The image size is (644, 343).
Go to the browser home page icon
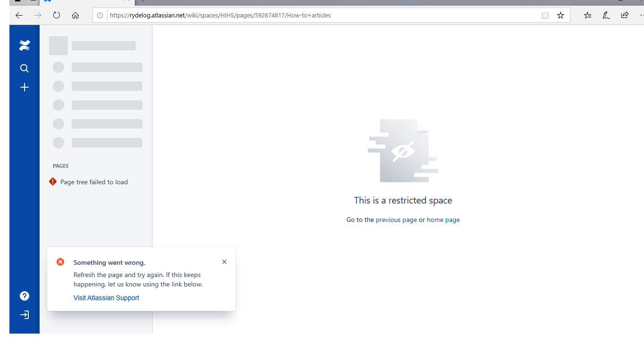click(x=75, y=15)
